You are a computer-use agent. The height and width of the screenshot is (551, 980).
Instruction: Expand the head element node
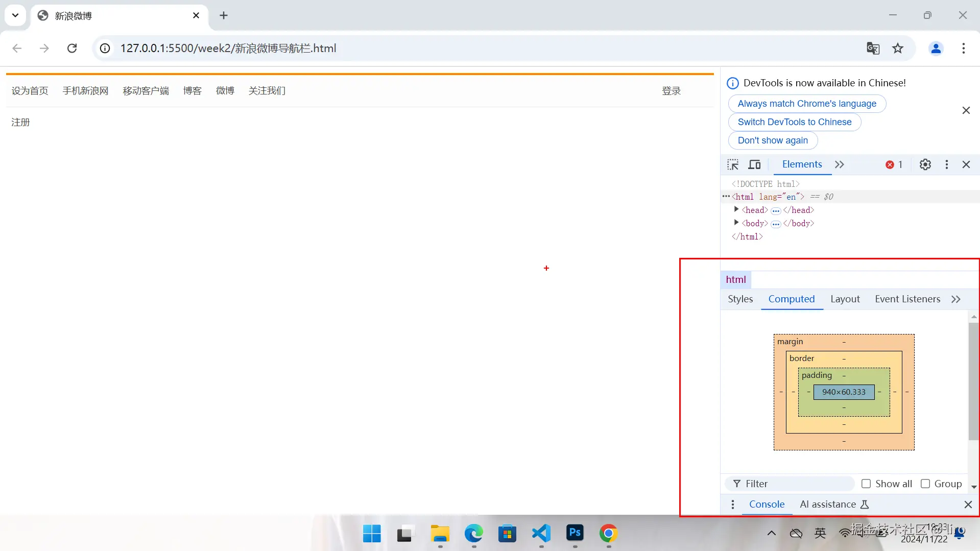tap(736, 209)
